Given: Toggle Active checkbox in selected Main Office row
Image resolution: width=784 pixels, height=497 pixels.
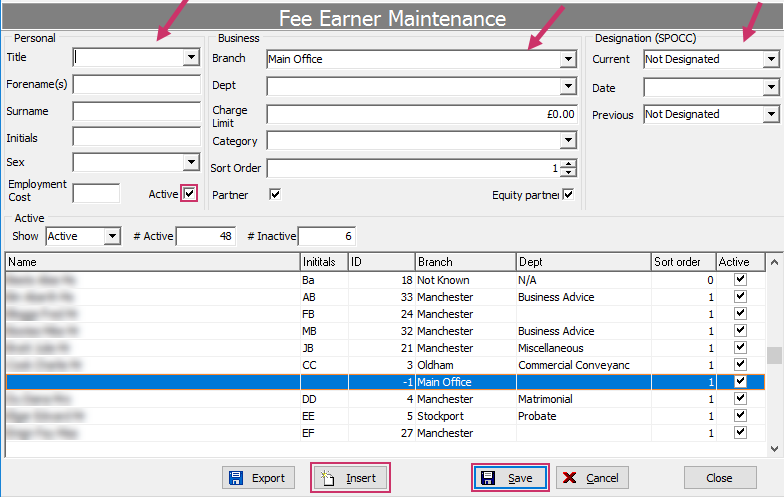Looking at the screenshot, I should tap(740, 382).
